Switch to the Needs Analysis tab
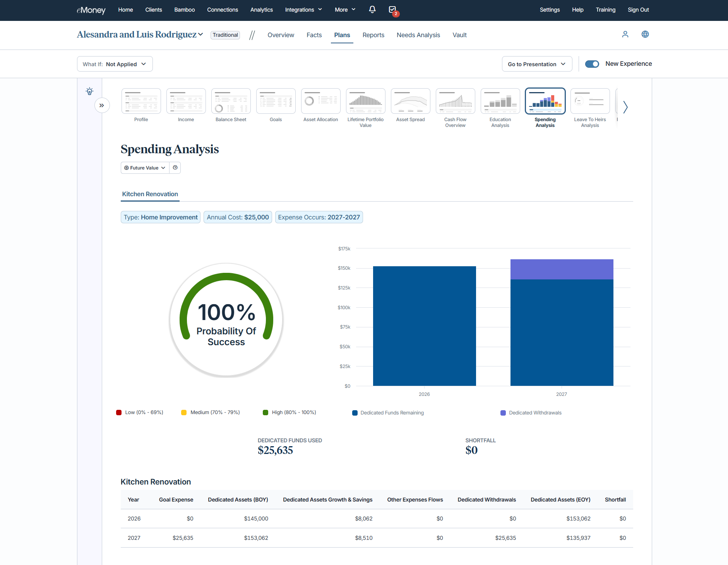The image size is (728, 565). 418,35
